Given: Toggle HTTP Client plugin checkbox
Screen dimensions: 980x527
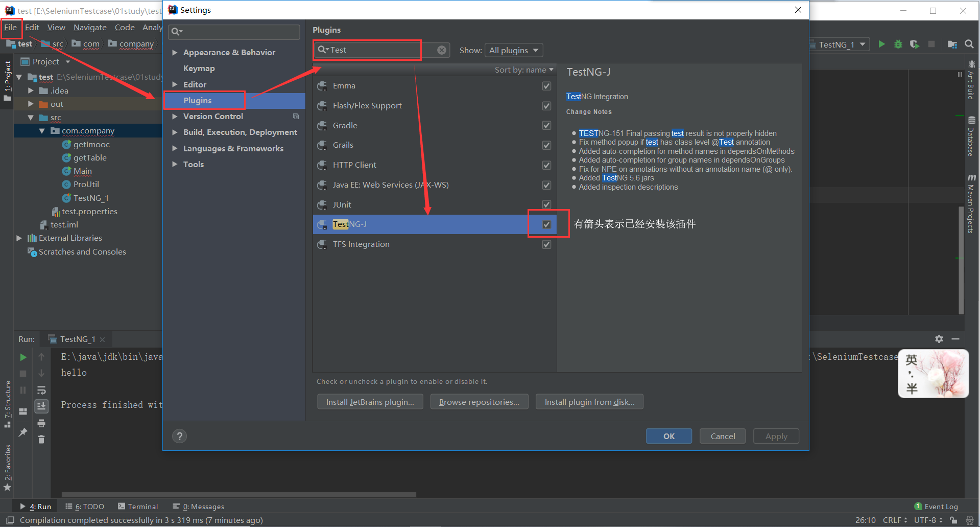Looking at the screenshot, I should click(x=546, y=165).
